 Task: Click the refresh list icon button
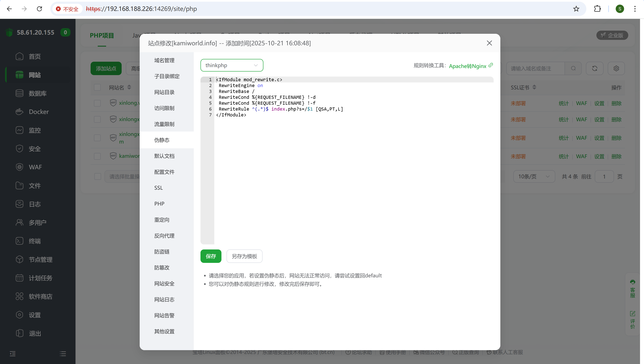point(595,68)
